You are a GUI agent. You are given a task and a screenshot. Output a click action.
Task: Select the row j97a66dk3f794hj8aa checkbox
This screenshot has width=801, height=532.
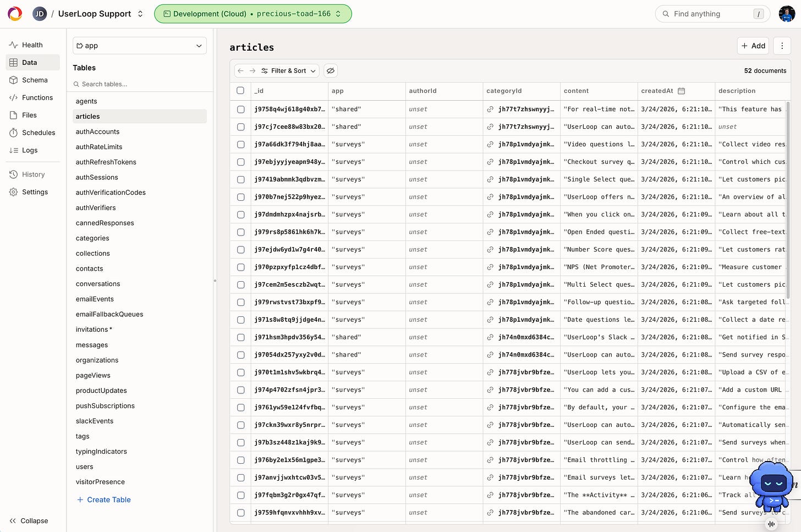(240, 145)
